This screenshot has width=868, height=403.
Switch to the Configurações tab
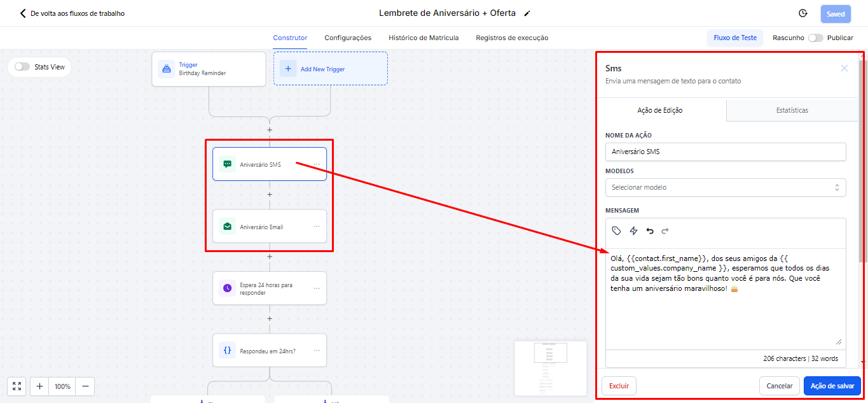[347, 38]
